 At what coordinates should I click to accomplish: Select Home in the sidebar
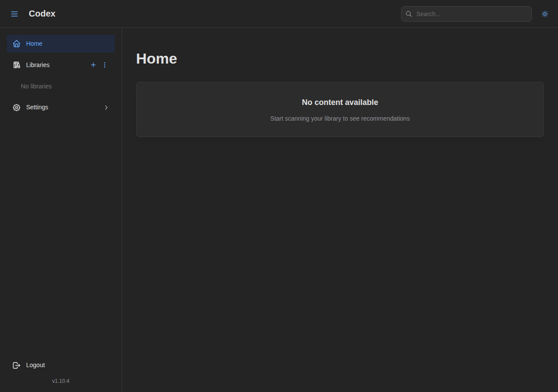[x=34, y=44]
